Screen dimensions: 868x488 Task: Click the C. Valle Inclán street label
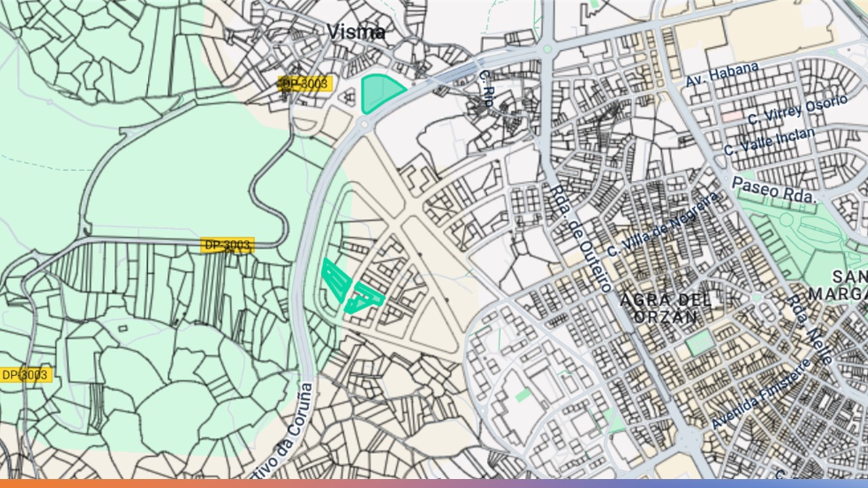(x=769, y=141)
